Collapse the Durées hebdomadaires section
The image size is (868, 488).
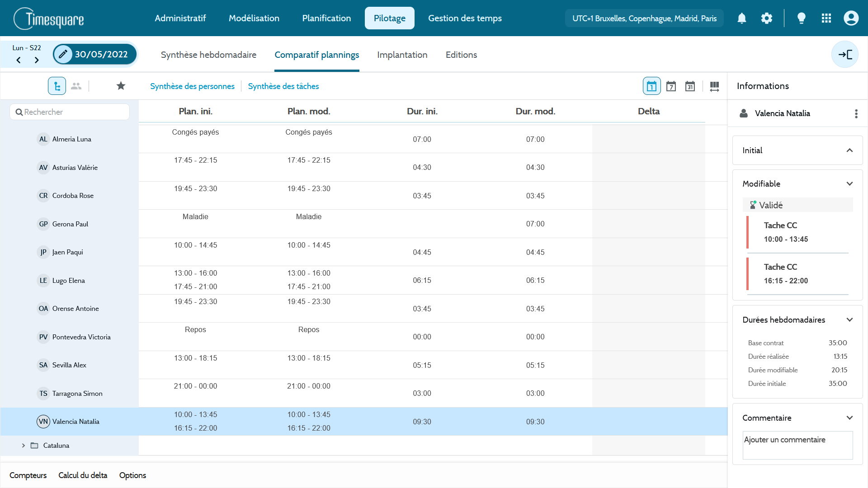point(849,320)
